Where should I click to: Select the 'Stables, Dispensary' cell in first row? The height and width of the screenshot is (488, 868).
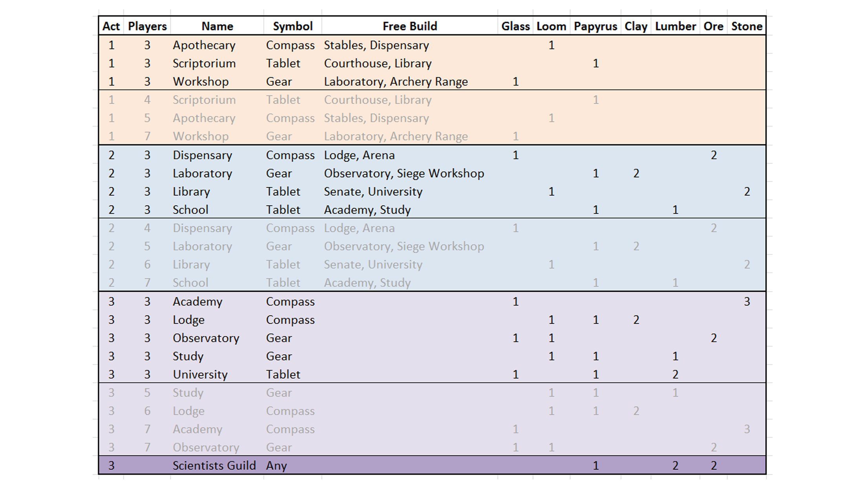coord(376,45)
